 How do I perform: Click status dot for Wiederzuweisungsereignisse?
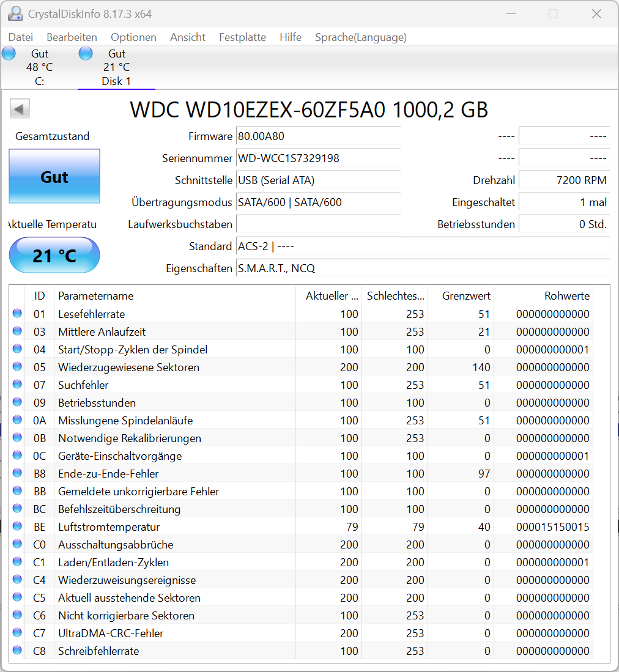(x=17, y=580)
